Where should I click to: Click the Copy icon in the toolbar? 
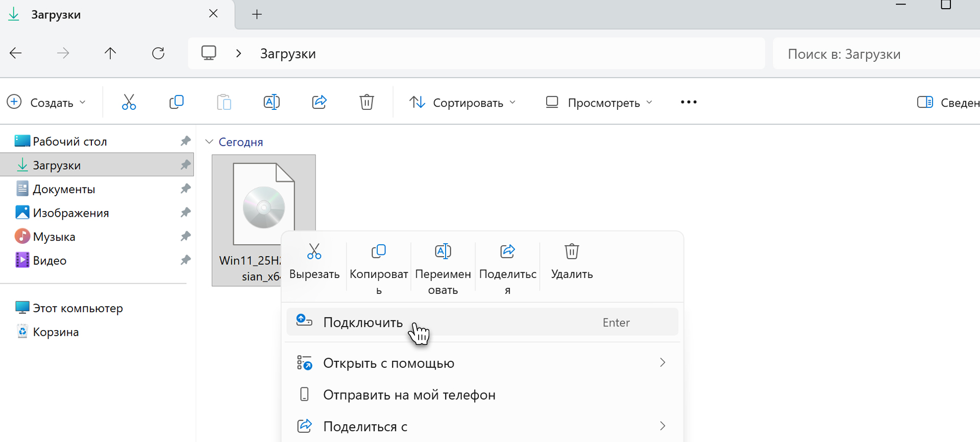pos(176,102)
